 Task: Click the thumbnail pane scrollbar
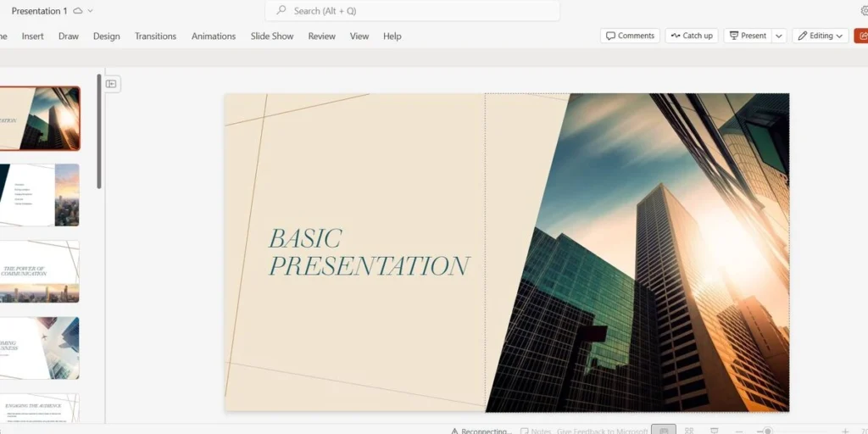click(99, 131)
